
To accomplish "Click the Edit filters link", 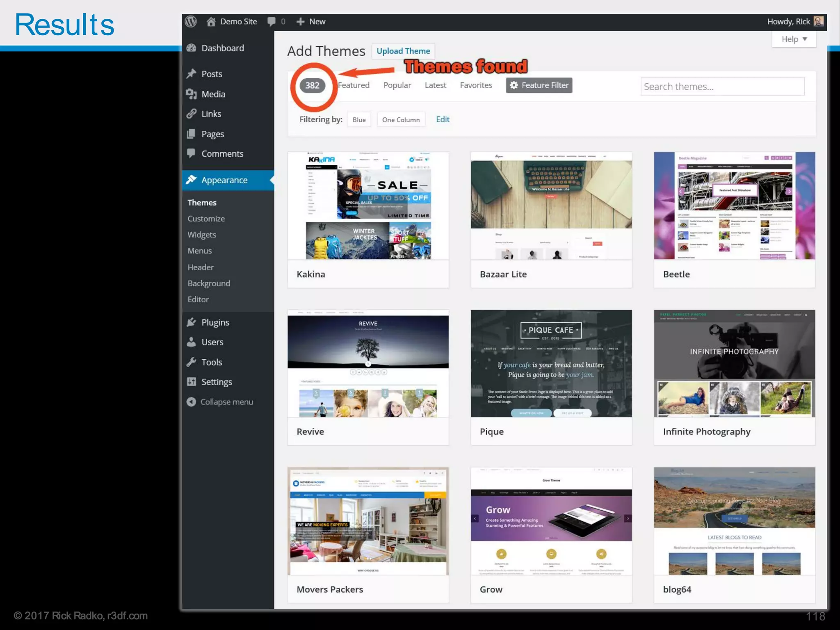I will coord(442,119).
